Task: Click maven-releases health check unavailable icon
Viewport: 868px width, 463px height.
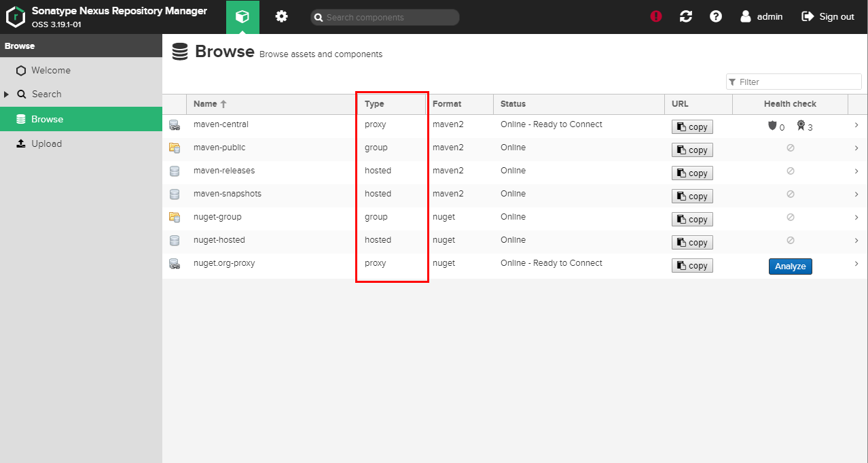Action: coord(791,171)
